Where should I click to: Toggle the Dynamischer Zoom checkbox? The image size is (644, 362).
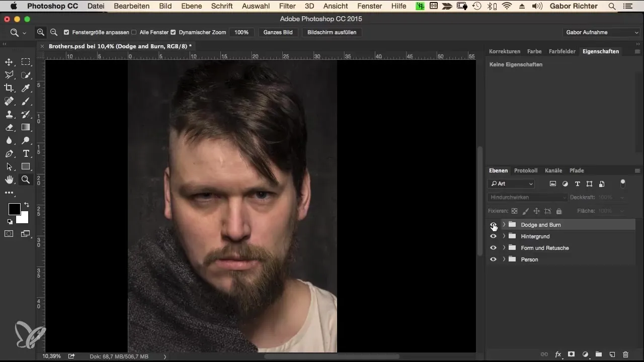point(173,32)
